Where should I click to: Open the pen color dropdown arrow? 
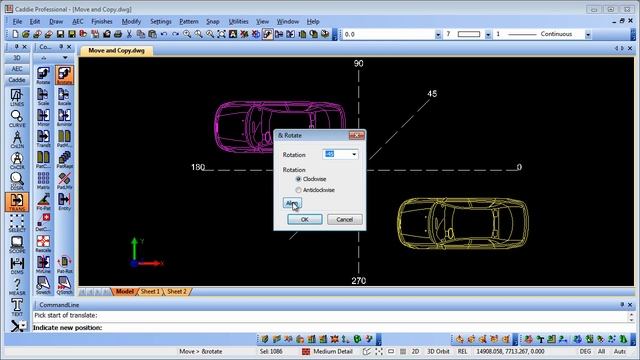tap(488, 35)
